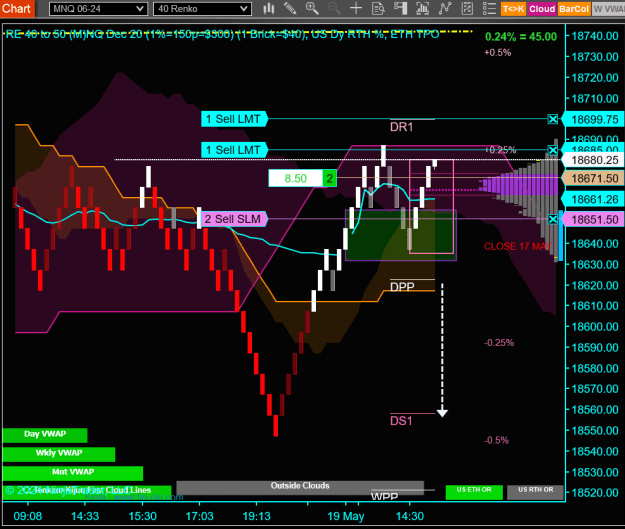Viewport: 625px width, 529px height.
Task: Click the 19:13 time axis label
Action: coord(256,516)
